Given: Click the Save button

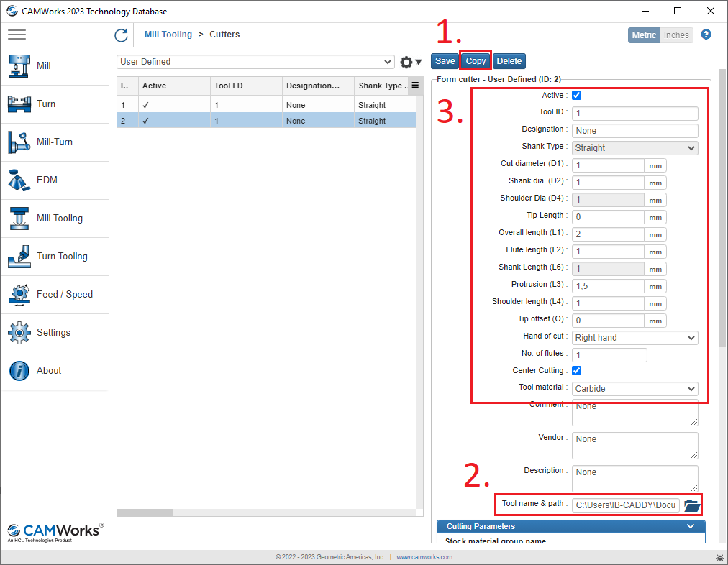Looking at the screenshot, I should (445, 61).
